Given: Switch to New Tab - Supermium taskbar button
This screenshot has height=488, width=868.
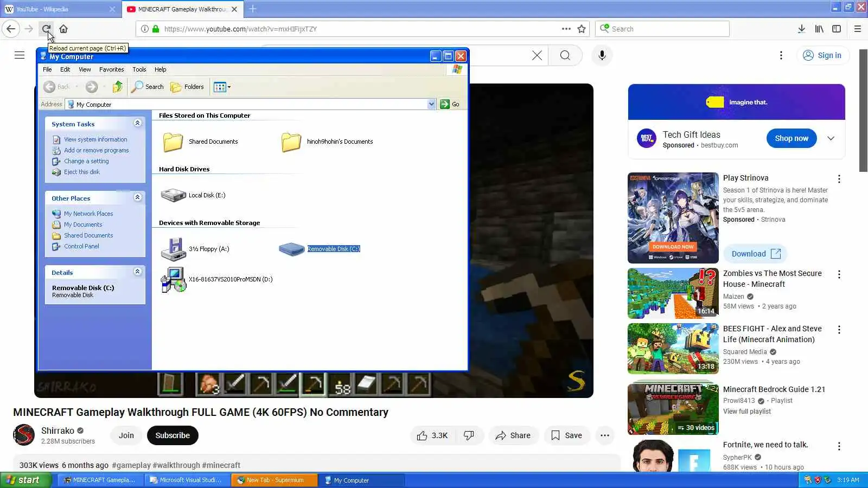Looking at the screenshot, I should click(x=275, y=480).
